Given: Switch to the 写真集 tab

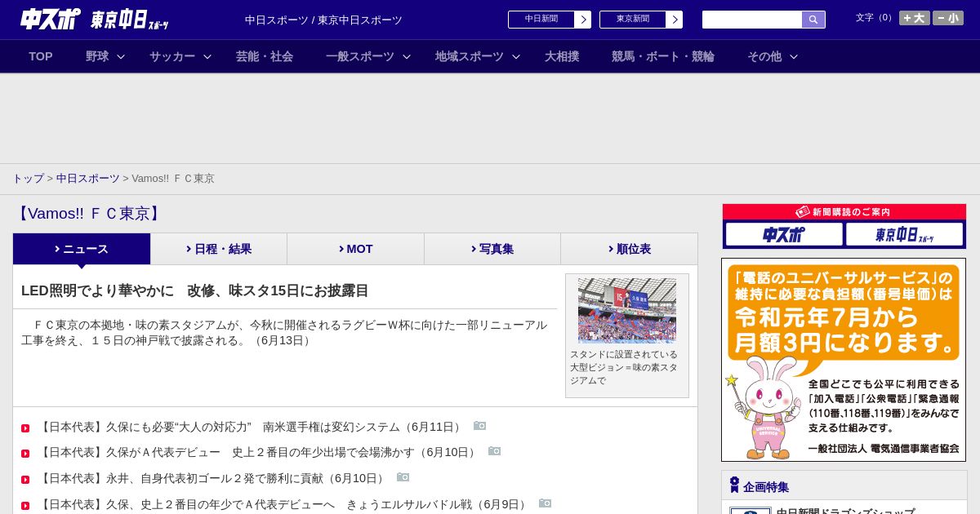Looking at the screenshot, I should pos(492,249).
